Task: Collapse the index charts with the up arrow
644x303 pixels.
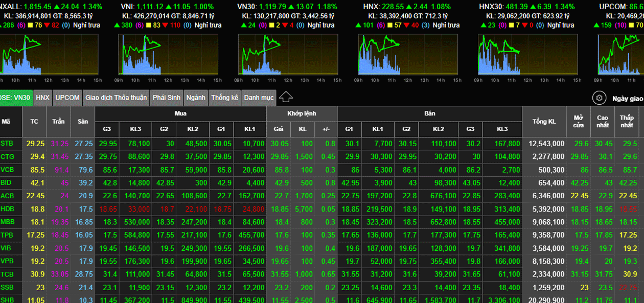Action: 286,97
